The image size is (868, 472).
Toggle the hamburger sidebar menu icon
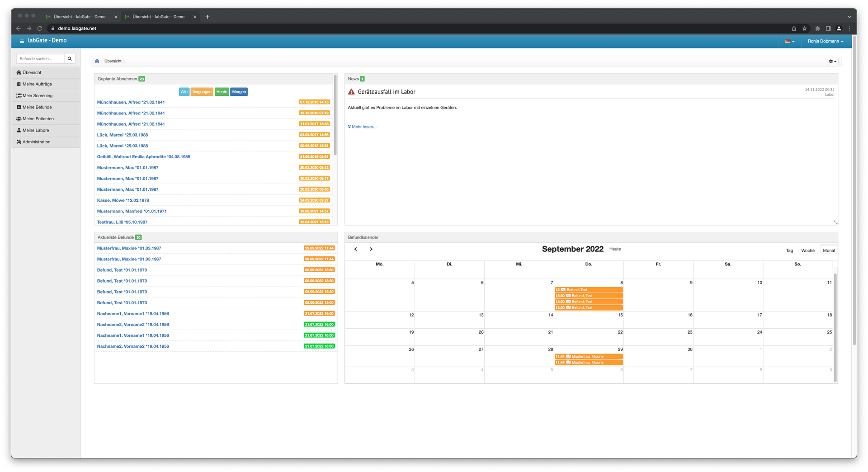(22, 41)
